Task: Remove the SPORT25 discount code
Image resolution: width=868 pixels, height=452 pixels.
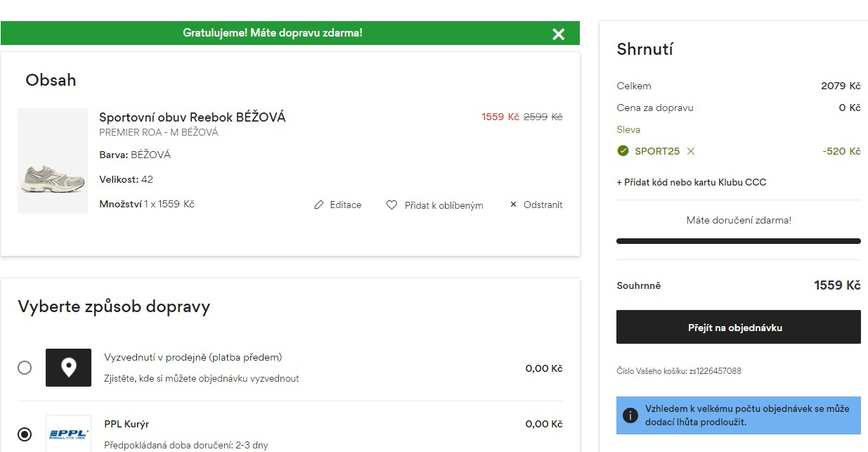Action: click(690, 151)
